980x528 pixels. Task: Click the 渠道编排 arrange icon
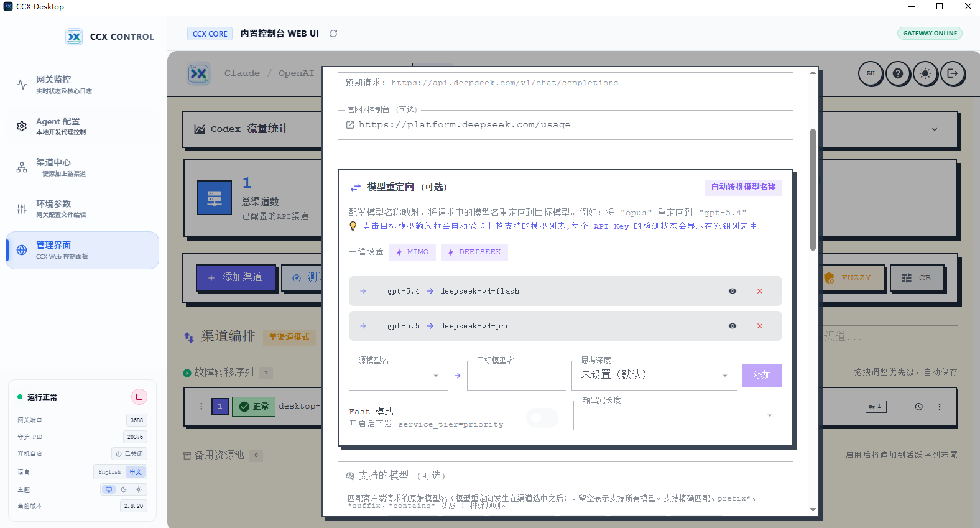tap(188, 337)
